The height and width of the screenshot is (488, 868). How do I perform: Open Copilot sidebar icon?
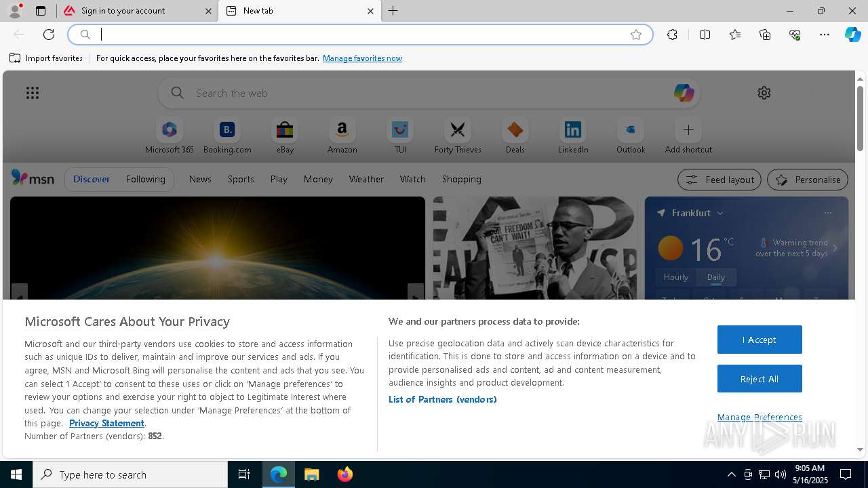coord(852,35)
